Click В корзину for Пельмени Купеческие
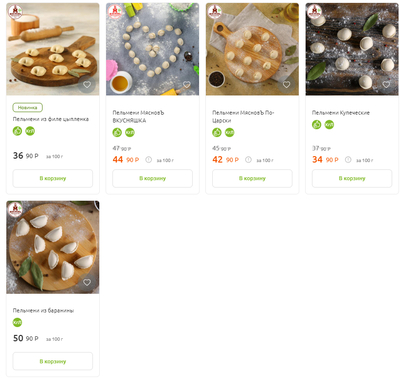 click(352, 178)
